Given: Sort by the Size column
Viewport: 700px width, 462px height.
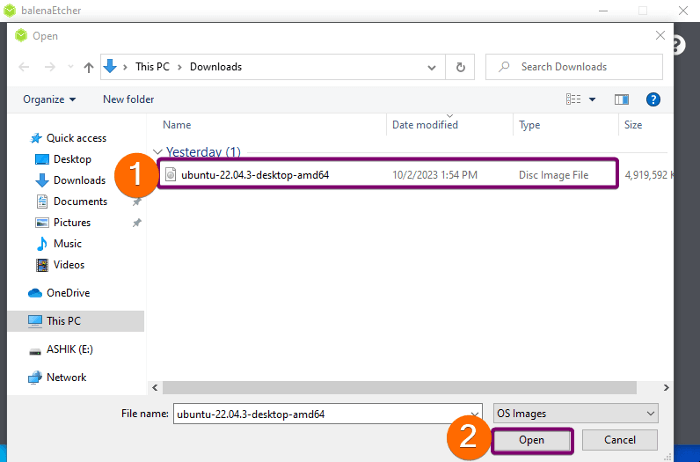Looking at the screenshot, I should (x=633, y=125).
